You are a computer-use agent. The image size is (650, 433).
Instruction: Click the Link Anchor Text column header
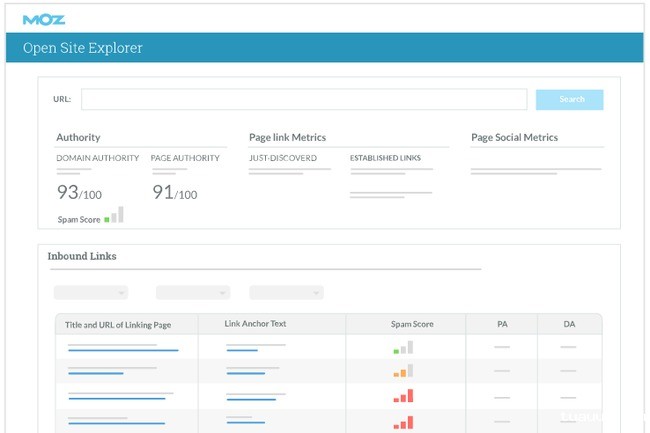point(253,324)
